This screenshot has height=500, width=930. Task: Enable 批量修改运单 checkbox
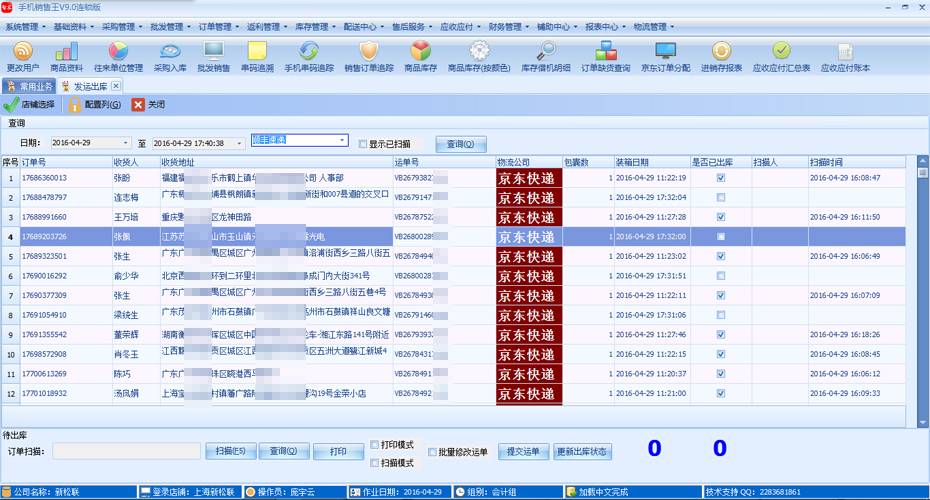432,452
